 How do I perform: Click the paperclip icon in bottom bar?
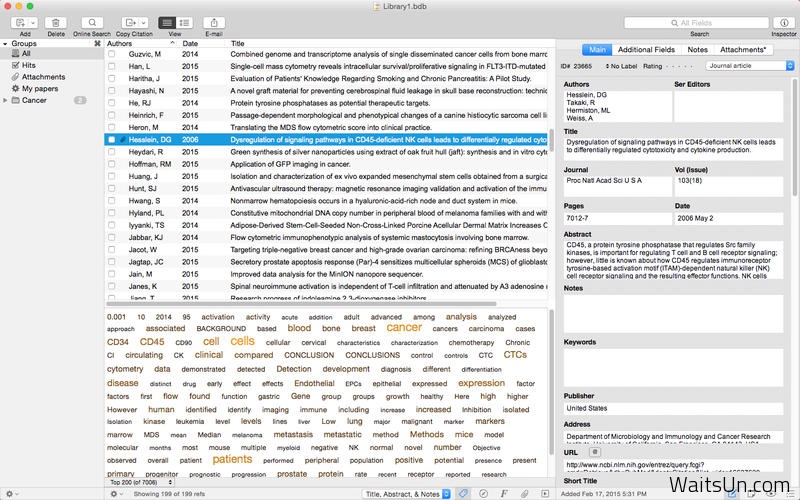[x=524, y=493]
